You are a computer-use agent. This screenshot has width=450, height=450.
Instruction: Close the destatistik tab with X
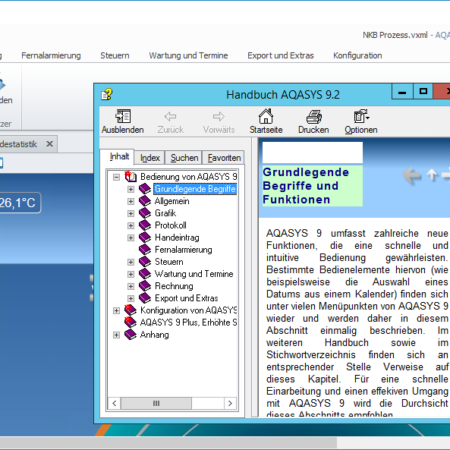pyautogui.click(x=50, y=144)
